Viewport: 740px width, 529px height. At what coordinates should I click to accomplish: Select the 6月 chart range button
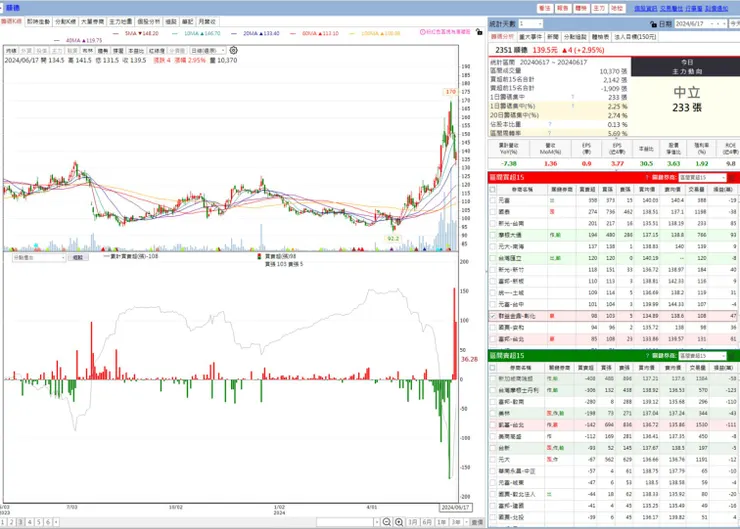[x=427, y=522]
